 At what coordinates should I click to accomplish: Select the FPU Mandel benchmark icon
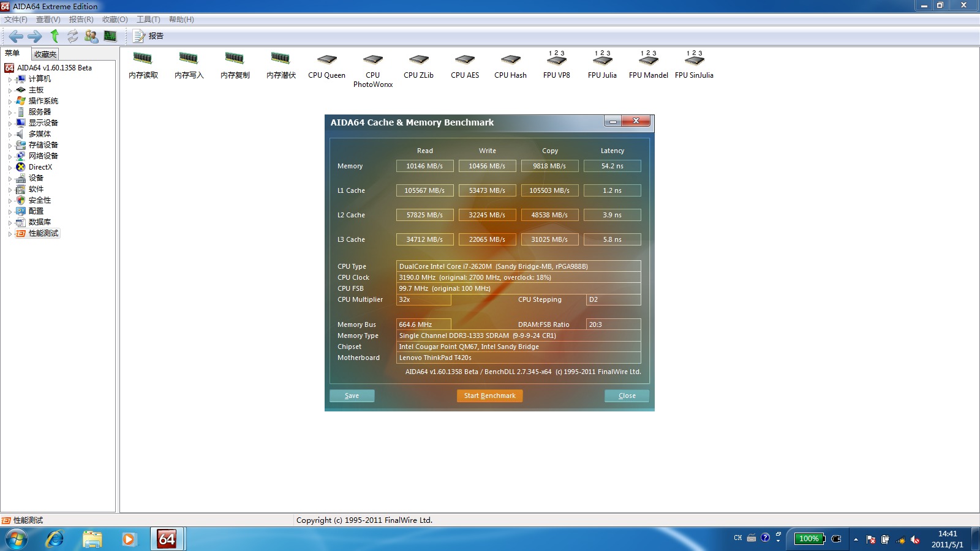648,65
